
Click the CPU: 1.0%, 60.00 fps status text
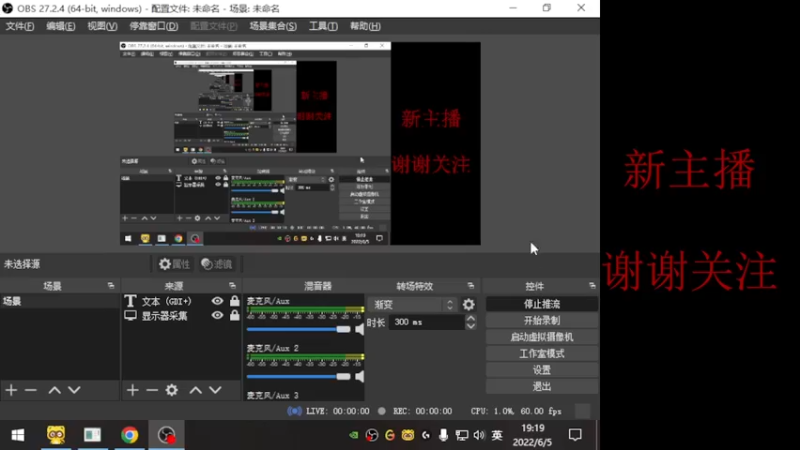coord(516,411)
